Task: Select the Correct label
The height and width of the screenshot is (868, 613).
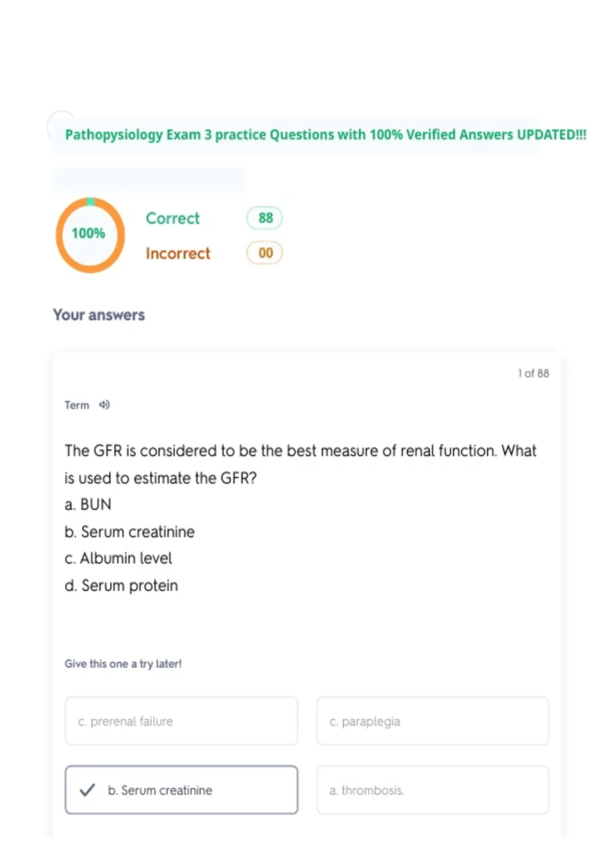Action: point(173,219)
